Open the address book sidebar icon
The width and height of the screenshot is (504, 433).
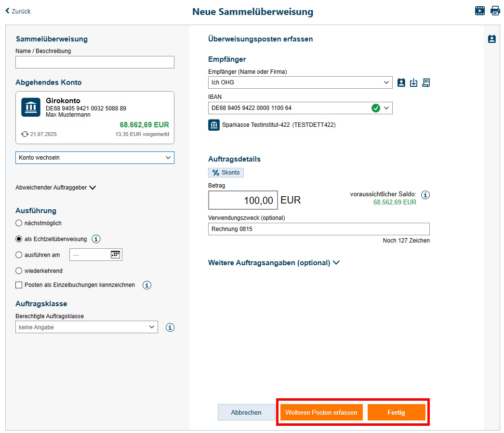pyautogui.click(x=491, y=39)
